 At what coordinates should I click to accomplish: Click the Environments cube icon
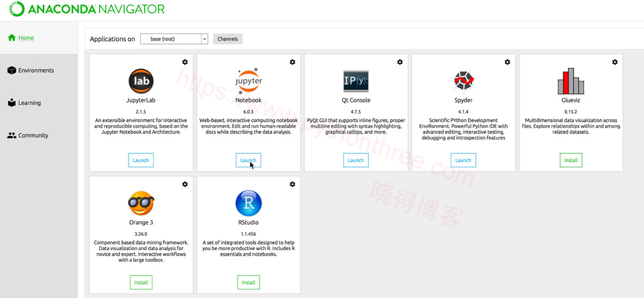[x=12, y=71]
